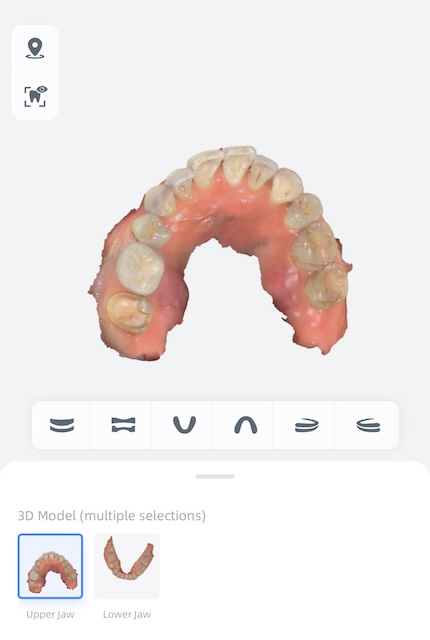Click the gum ridge behind the right molars

322,327
